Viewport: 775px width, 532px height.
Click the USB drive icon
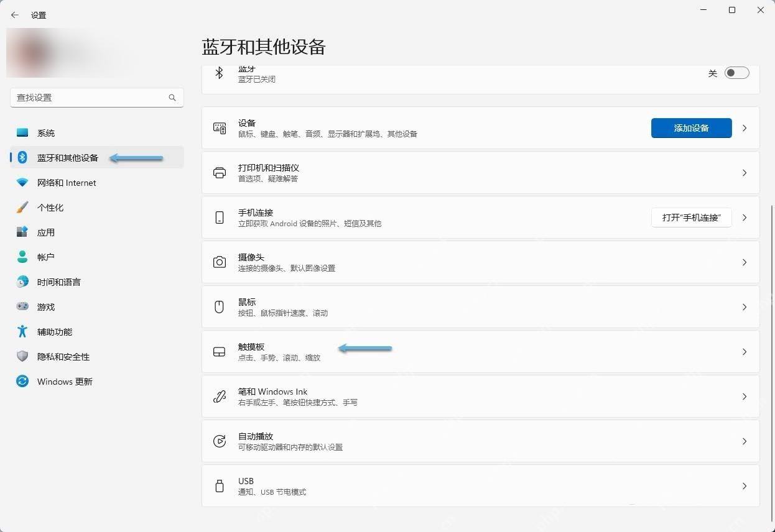(219, 486)
